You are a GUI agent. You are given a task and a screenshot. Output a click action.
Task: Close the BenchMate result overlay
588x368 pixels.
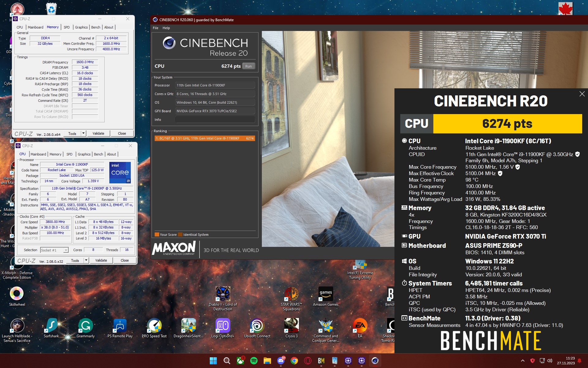click(582, 94)
